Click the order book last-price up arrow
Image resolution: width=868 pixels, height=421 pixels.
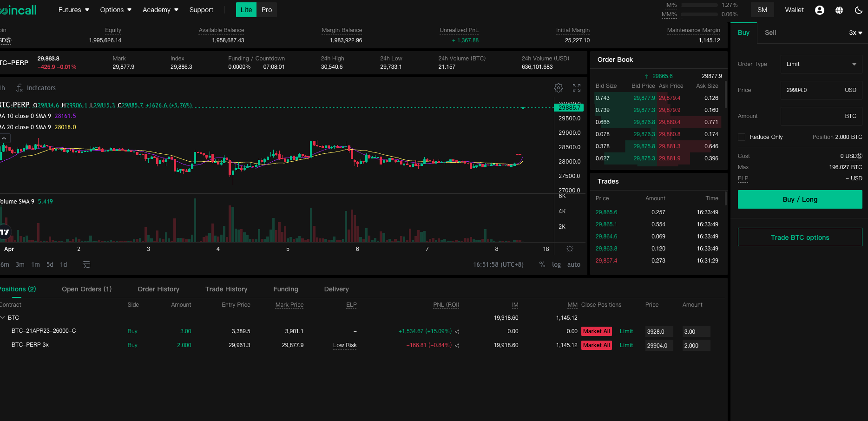[646, 76]
